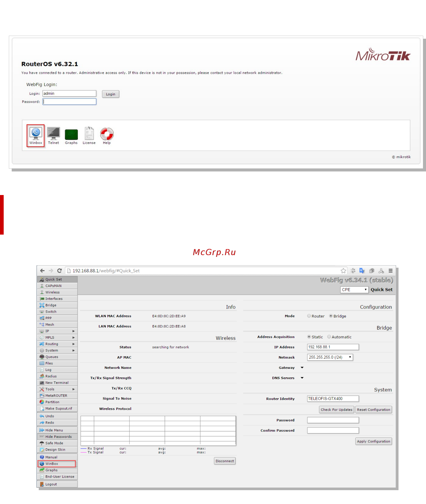Click the Redo icon in sidebar

(42, 422)
